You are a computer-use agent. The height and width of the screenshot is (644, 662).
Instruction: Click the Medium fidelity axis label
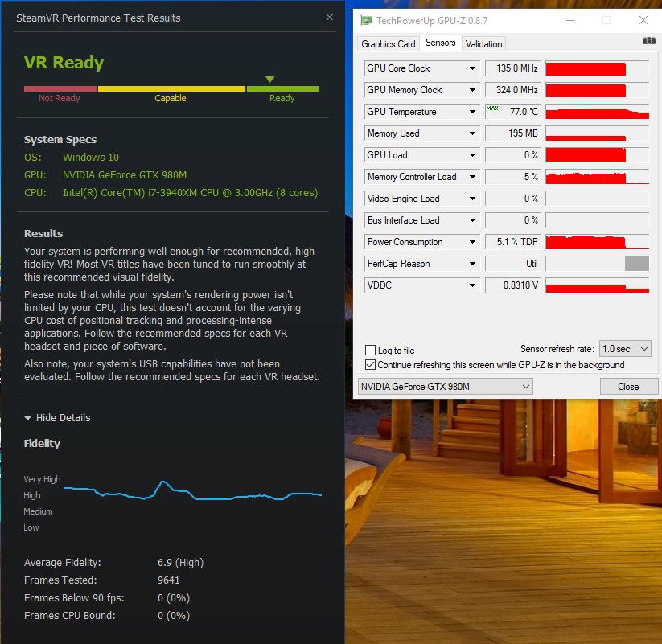coord(38,511)
